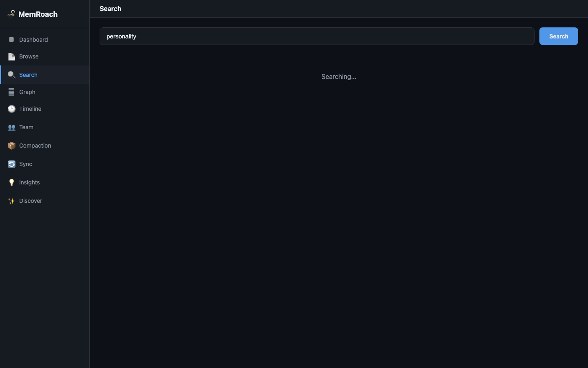Open the Discover page
The width and height of the screenshot is (588, 368).
pyautogui.click(x=45, y=201)
